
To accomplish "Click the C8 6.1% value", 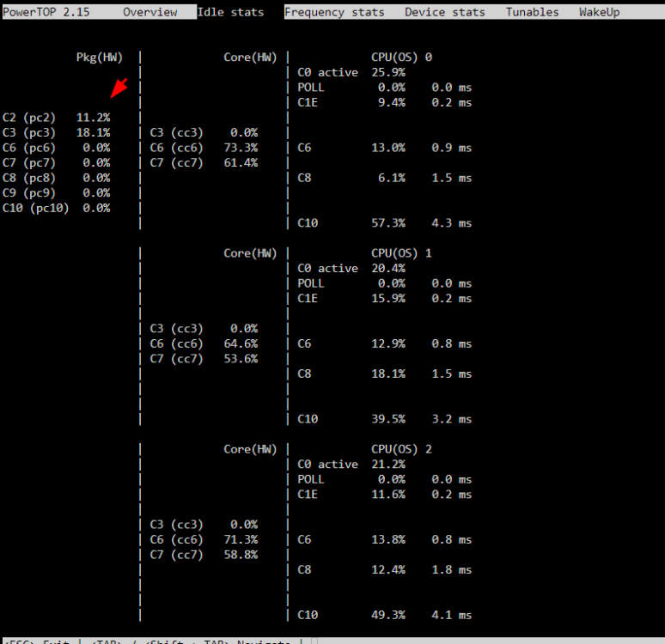I will (392, 178).
